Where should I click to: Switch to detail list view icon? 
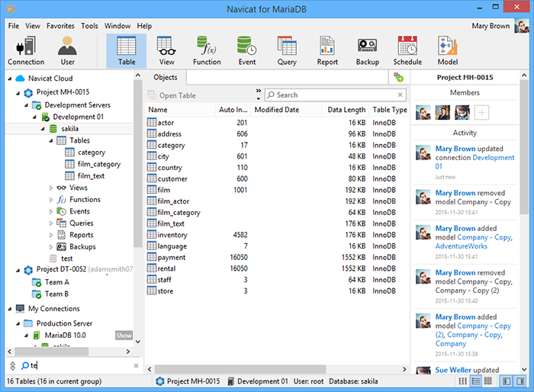pyautogui.click(x=475, y=381)
